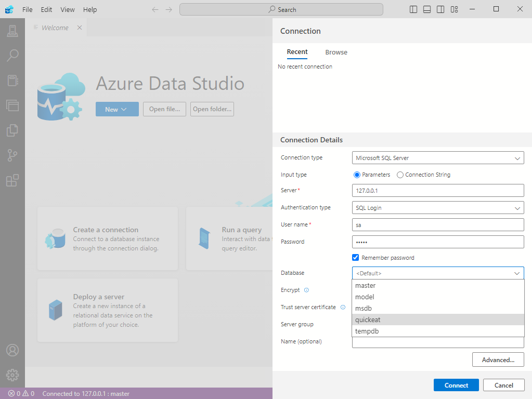The image size is (532, 399).
Task: Switch to the Browse tab
Action: 336,52
